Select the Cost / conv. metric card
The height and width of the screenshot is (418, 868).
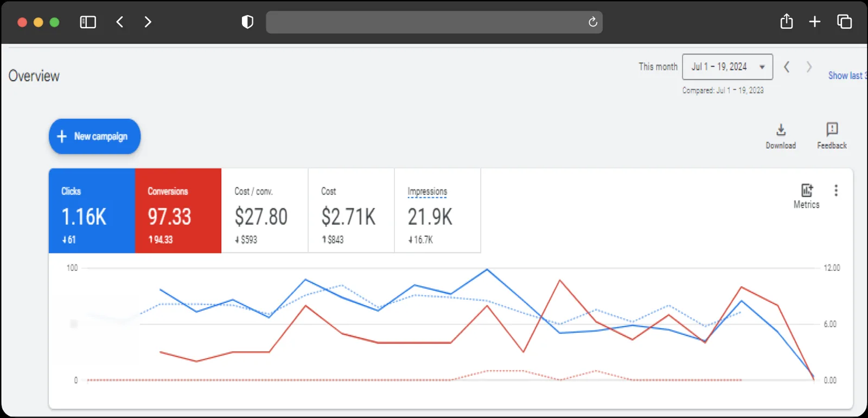tap(265, 211)
